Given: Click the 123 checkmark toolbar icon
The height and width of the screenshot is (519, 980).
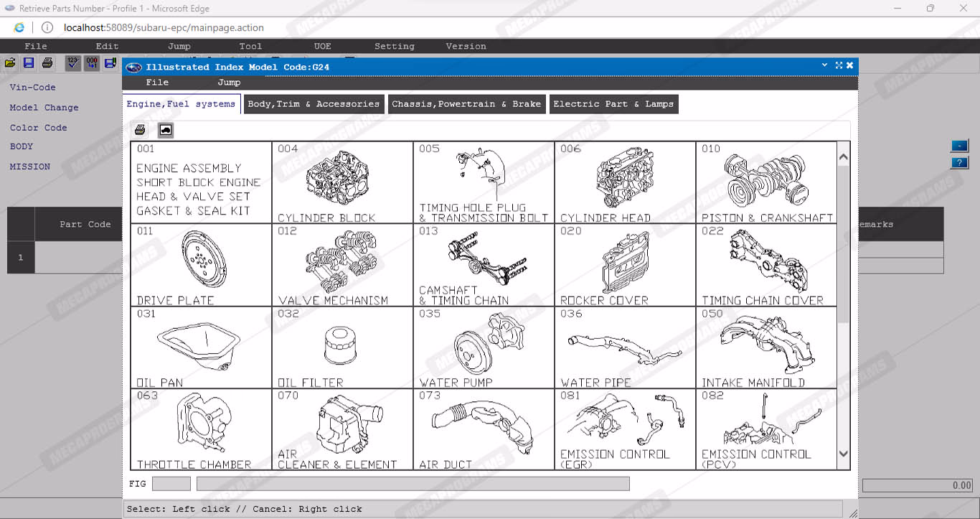Looking at the screenshot, I should pos(72,63).
